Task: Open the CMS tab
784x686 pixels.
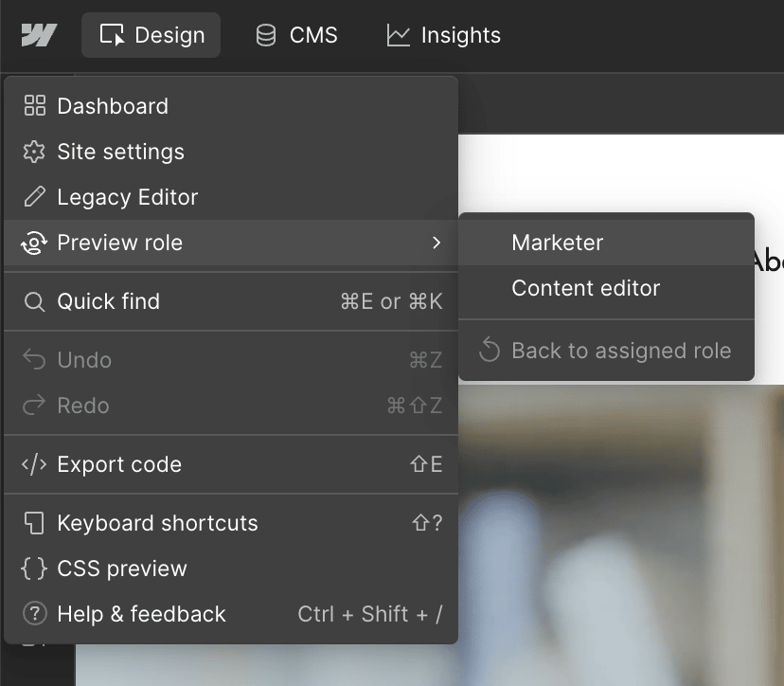Action: (296, 36)
